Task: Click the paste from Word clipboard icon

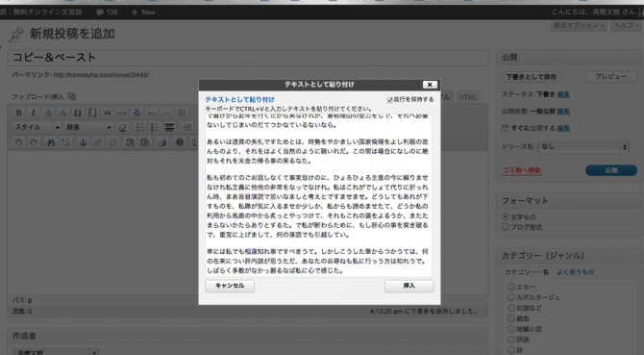Action: point(145,142)
